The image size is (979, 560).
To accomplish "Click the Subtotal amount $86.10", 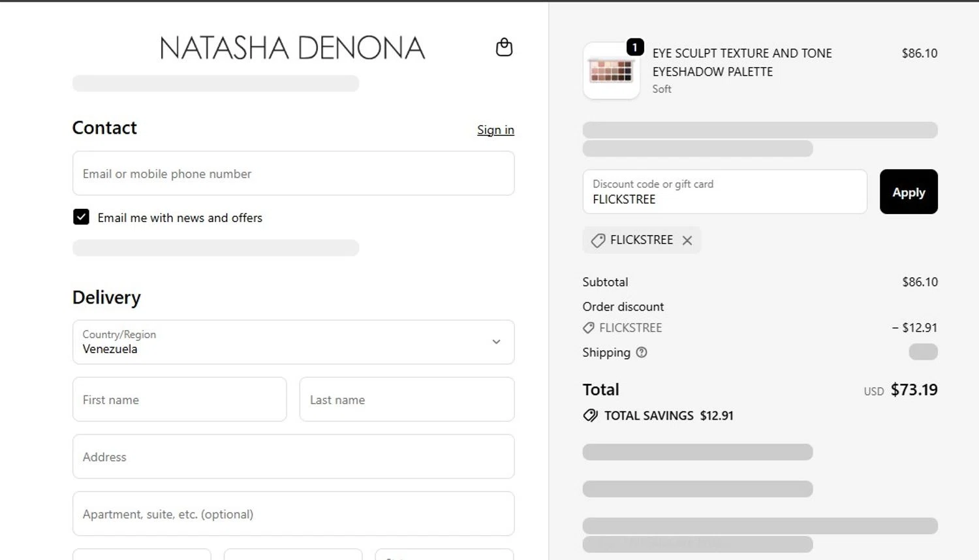I will point(920,282).
